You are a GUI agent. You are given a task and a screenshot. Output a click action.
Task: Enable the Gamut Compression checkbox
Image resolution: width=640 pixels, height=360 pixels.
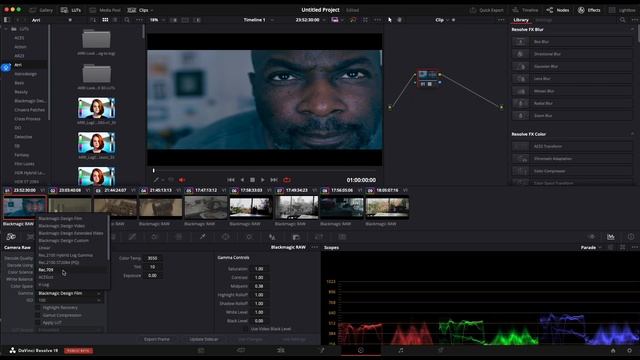(38, 315)
